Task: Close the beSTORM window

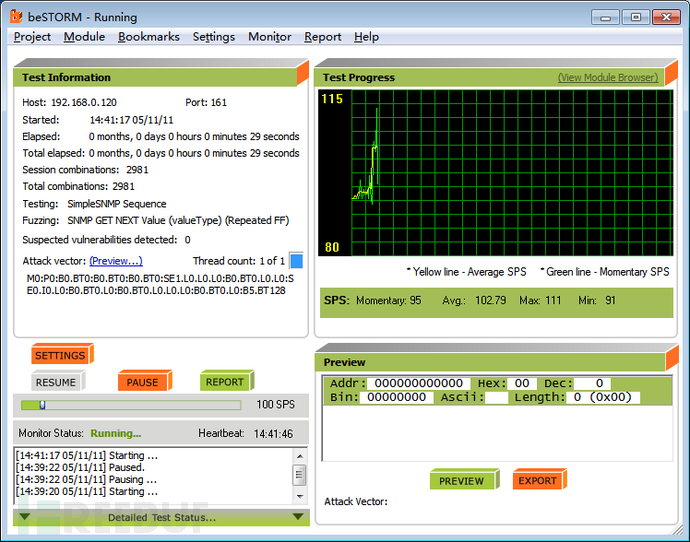Action: 666,18
